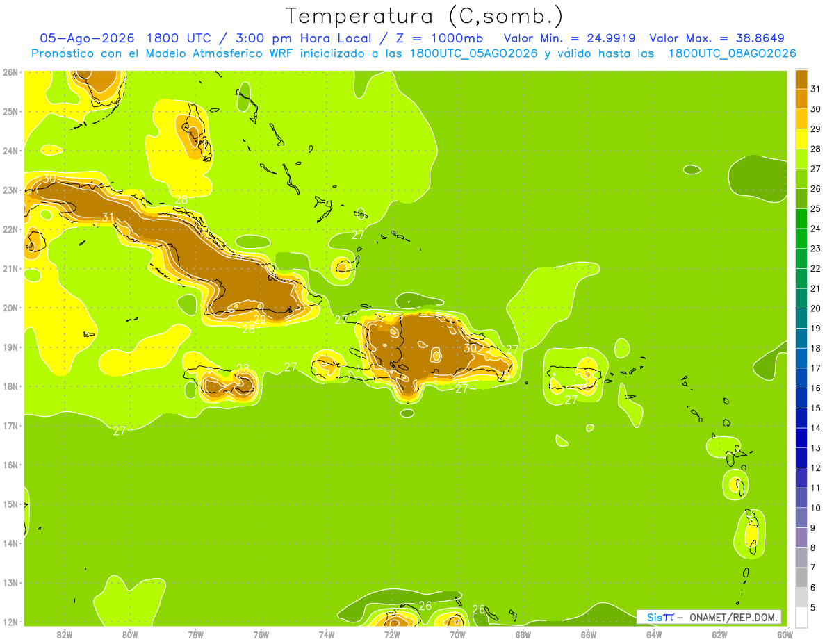Click the '12N' latitude axis label
834x644 pixels.
[10, 622]
